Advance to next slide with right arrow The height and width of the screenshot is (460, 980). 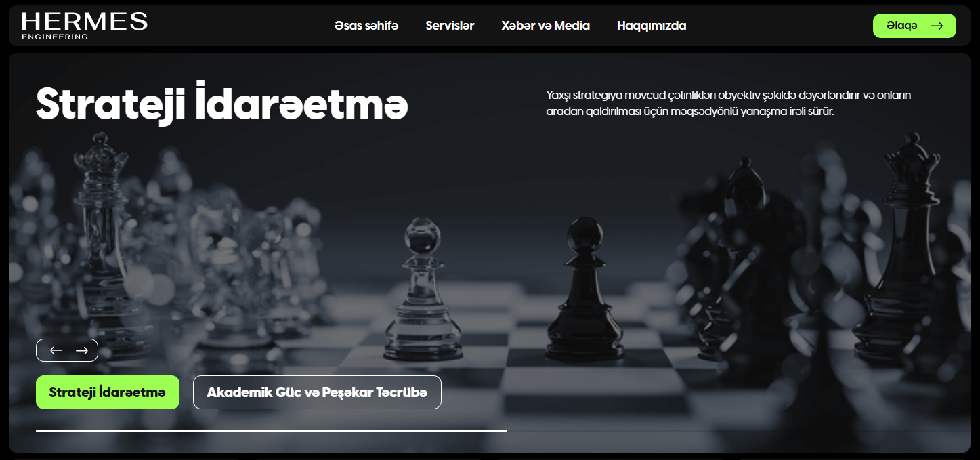[x=82, y=350]
